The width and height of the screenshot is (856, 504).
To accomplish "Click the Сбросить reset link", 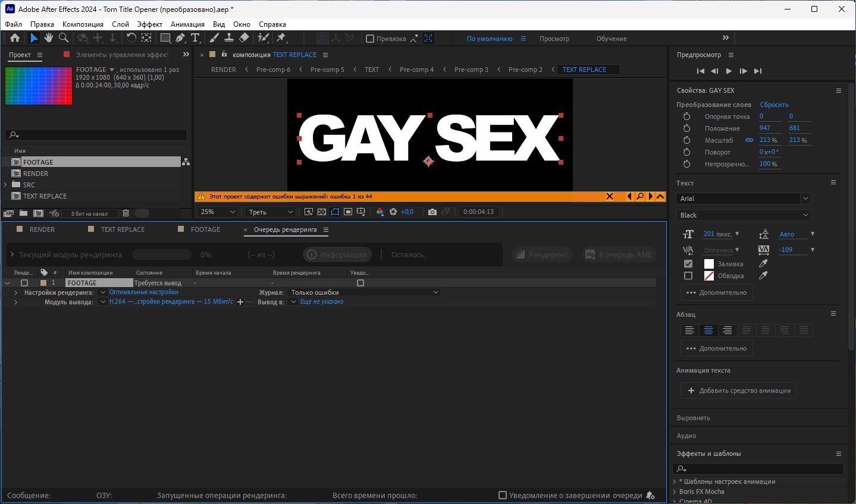I will (774, 105).
